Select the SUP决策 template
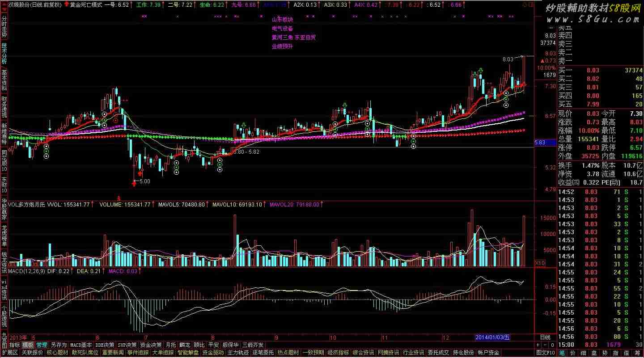The width and height of the screenshot is (644, 358). 127,345
